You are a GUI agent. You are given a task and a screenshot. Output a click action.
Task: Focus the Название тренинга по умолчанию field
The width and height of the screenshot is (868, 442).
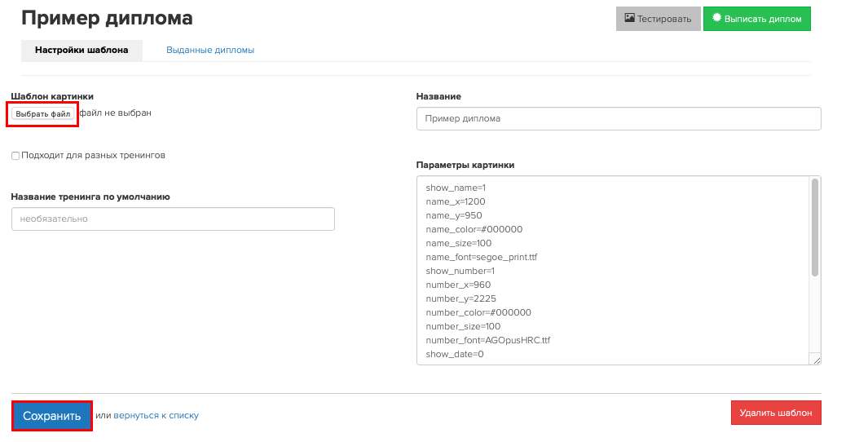[173, 219]
